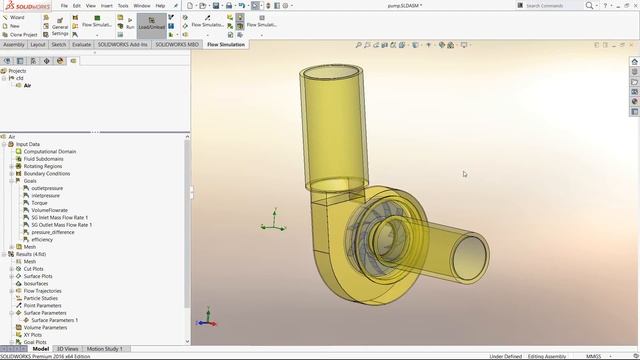640x360 pixels.
Task: Expand the Surface Plots node
Action: click(x=12, y=276)
